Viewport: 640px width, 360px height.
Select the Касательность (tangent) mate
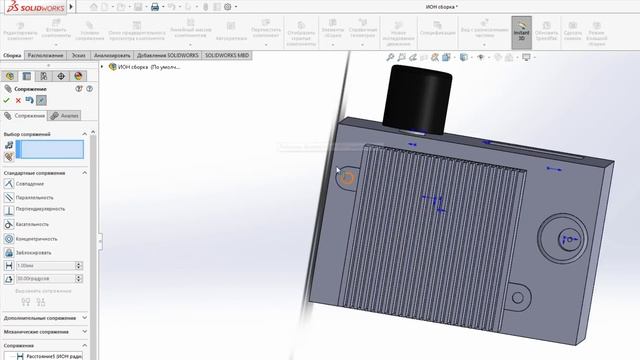pos(26,224)
